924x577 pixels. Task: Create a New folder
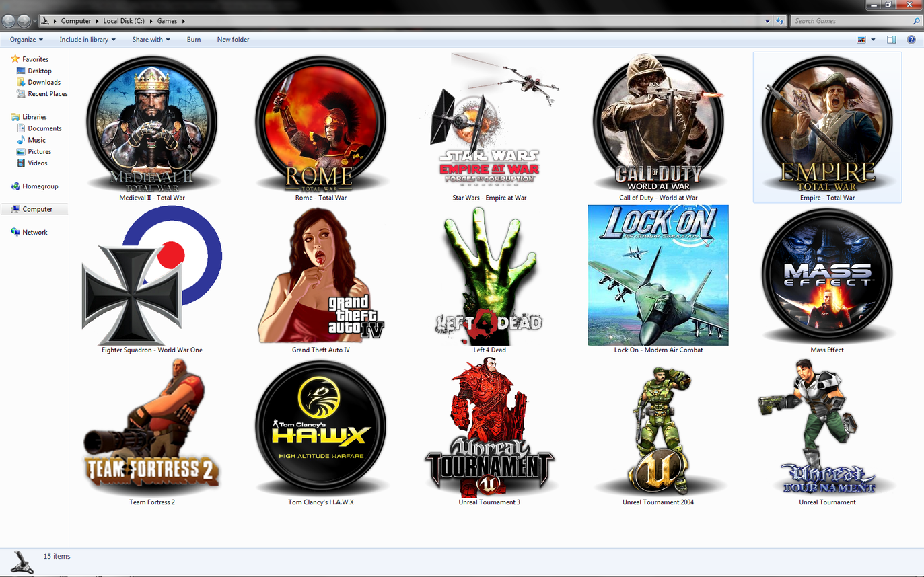[x=233, y=40]
